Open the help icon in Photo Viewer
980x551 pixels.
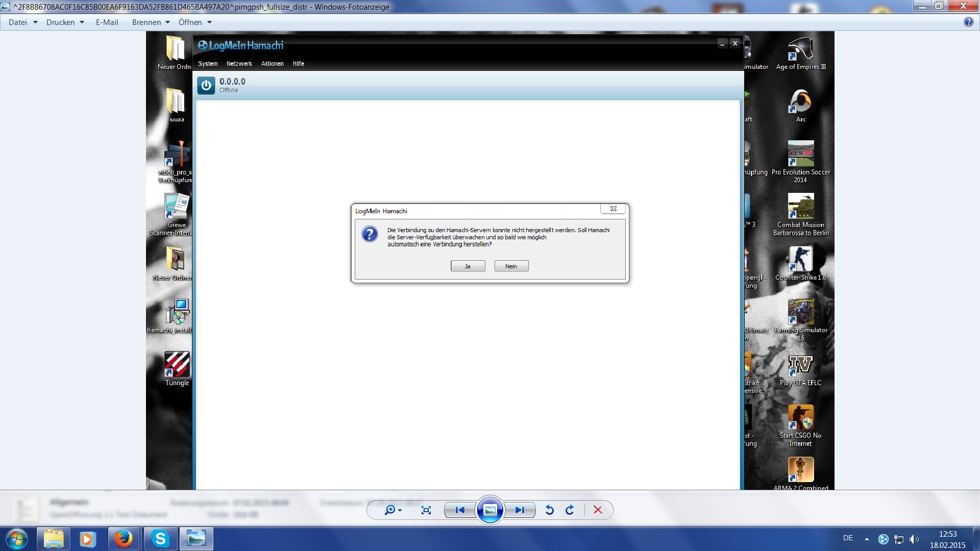(x=968, y=22)
